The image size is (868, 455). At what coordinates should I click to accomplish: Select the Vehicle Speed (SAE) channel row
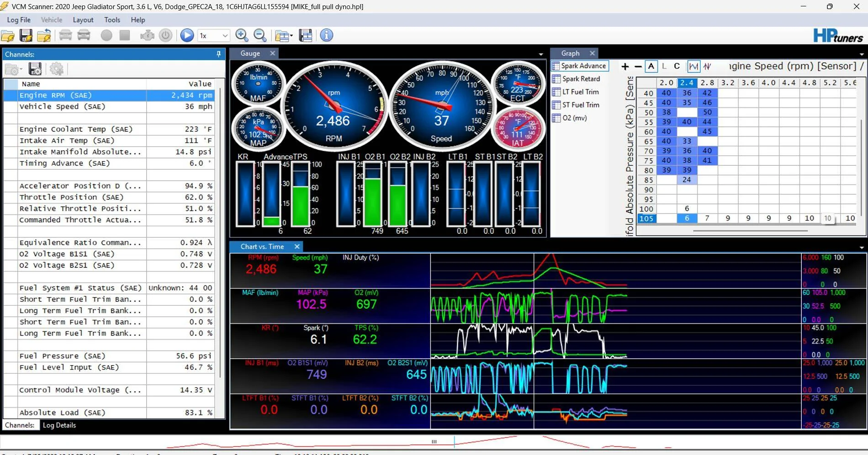click(109, 107)
